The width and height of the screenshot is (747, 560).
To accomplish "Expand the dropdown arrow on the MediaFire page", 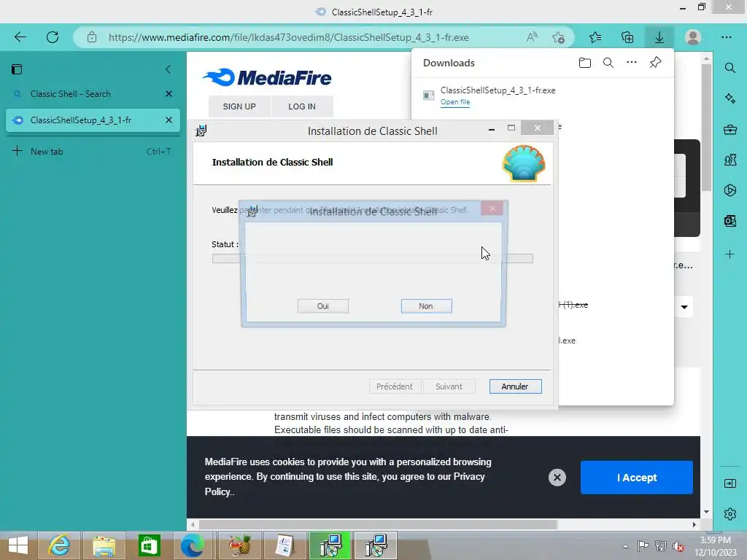I will point(684,307).
